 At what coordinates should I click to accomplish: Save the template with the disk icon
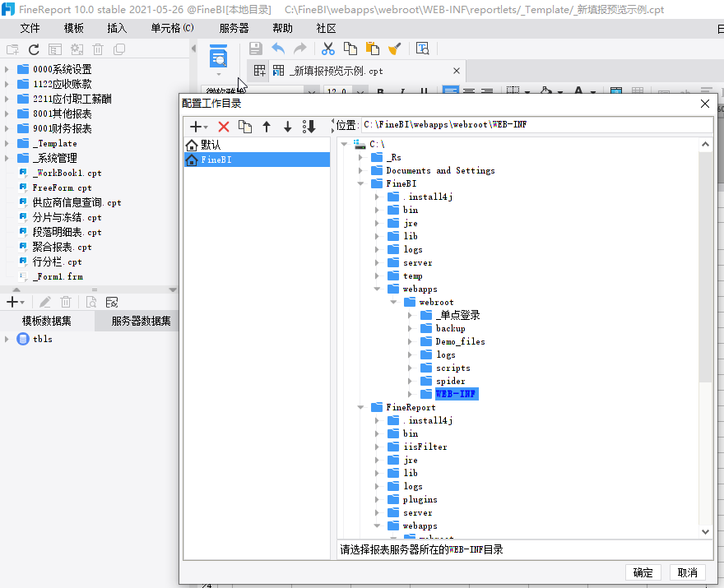pos(255,49)
